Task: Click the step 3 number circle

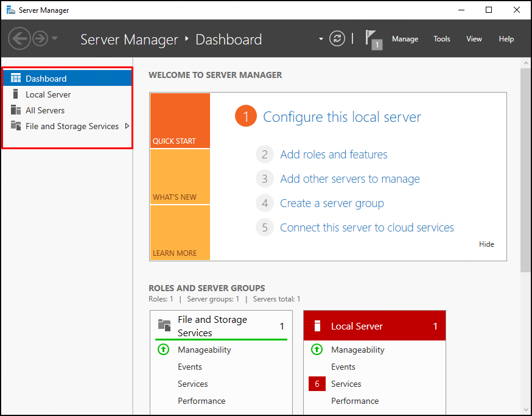Action: 265,178
